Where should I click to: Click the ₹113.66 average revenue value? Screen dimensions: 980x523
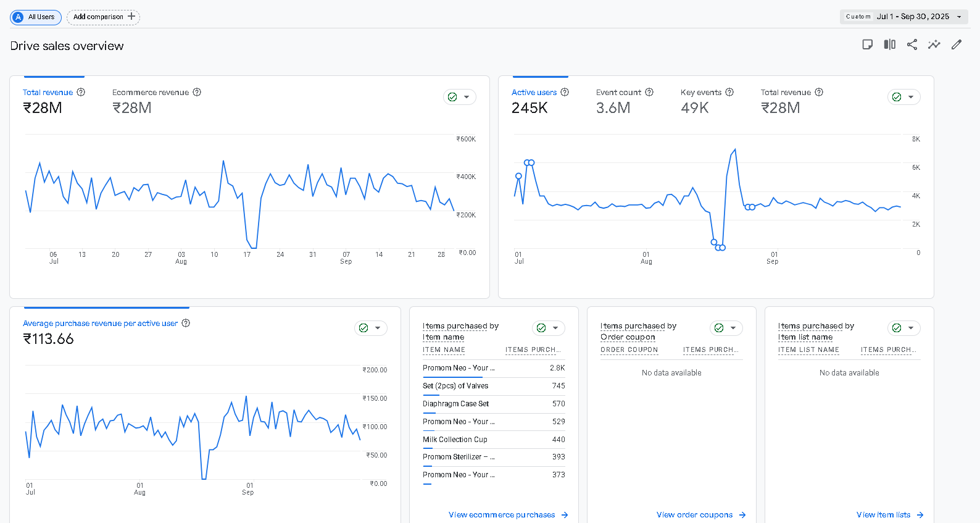click(x=48, y=339)
